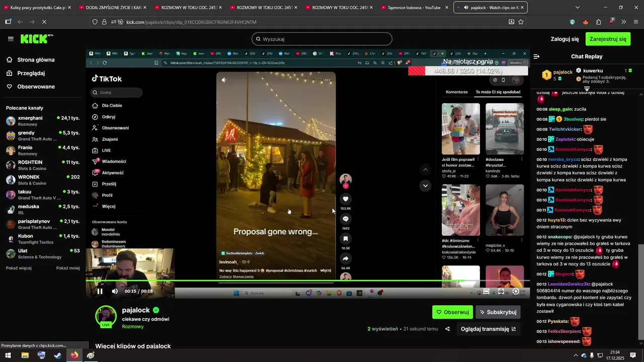The image size is (644, 362).
Task: Show hidden tray icons chevron
Action: pyautogui.click(x=576, y=355)
